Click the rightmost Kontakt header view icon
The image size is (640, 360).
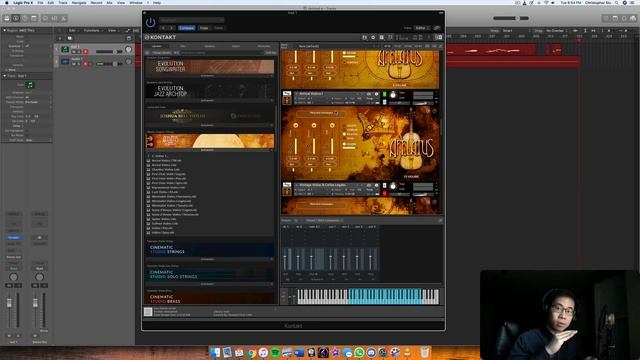coord(438,37)
